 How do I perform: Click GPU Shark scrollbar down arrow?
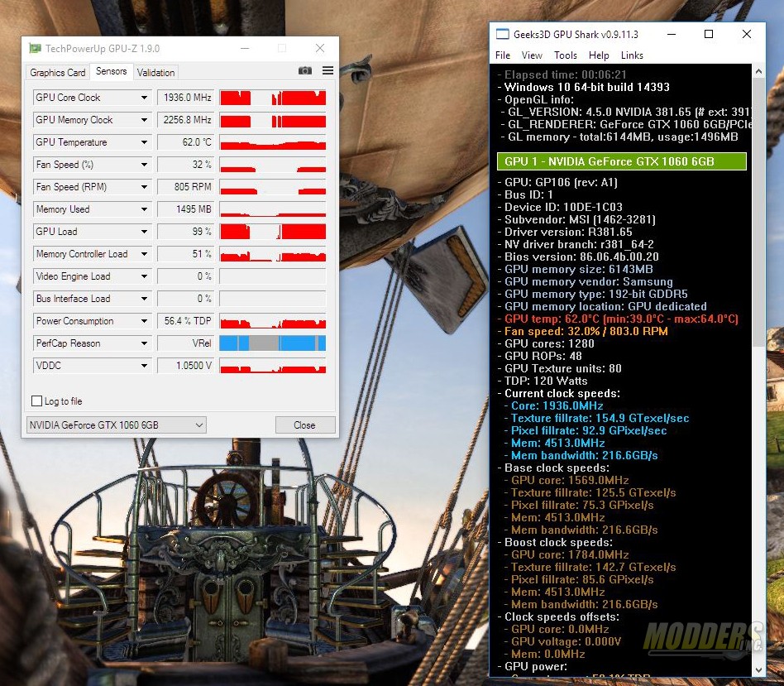pos(758,669)
